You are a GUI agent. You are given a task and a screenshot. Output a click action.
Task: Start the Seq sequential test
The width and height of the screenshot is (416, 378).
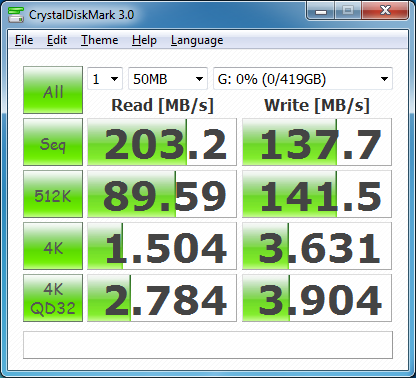(x=53, y=142)
